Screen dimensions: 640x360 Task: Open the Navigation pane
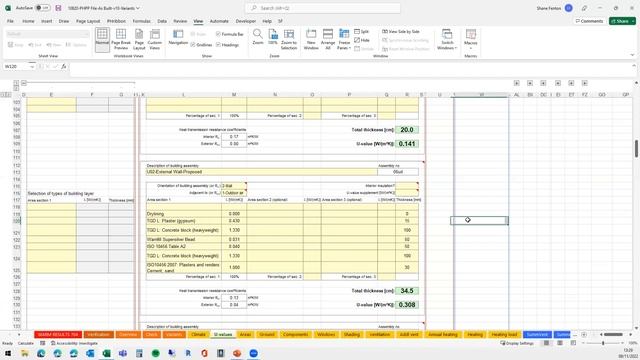click(178, 37)
